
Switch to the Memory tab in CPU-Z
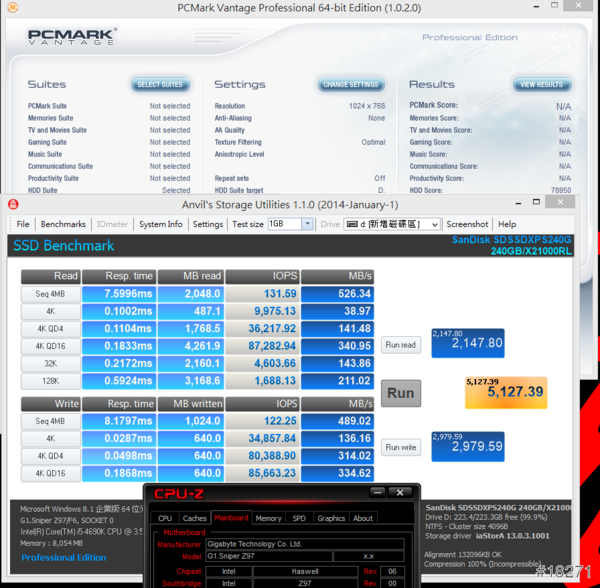point(268,518)
